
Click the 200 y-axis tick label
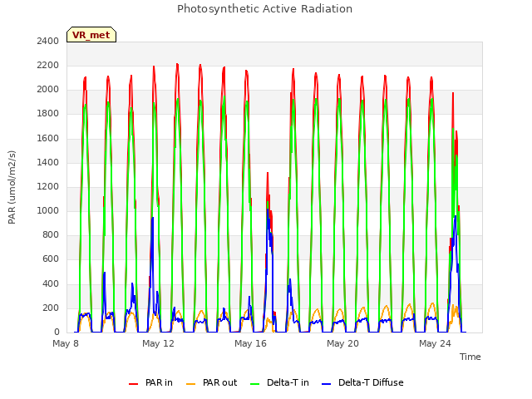coord(51,308)
